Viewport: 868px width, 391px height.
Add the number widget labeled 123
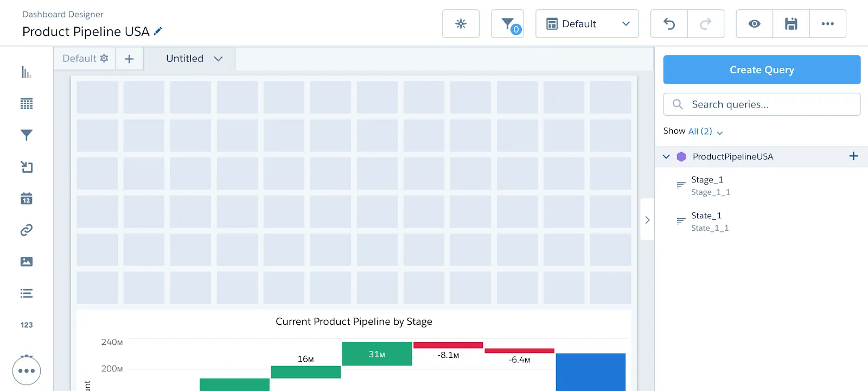pyautogui.click(x=27, y=325)
